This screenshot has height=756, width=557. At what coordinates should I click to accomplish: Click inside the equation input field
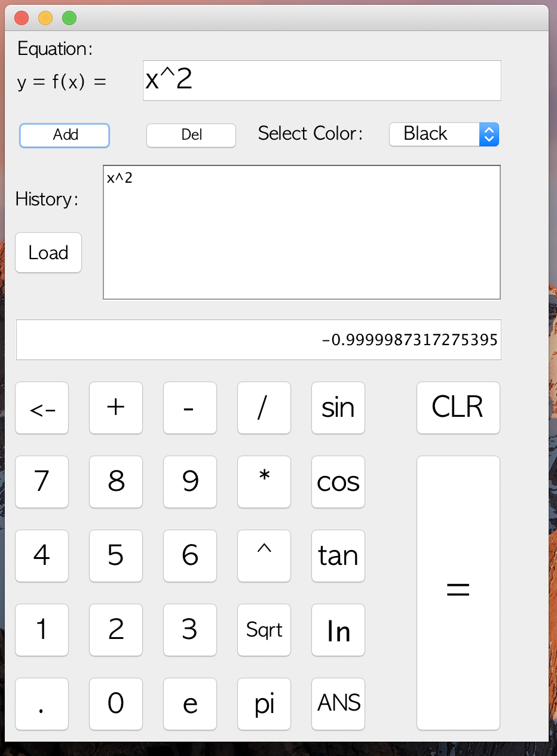coord(322,79)
